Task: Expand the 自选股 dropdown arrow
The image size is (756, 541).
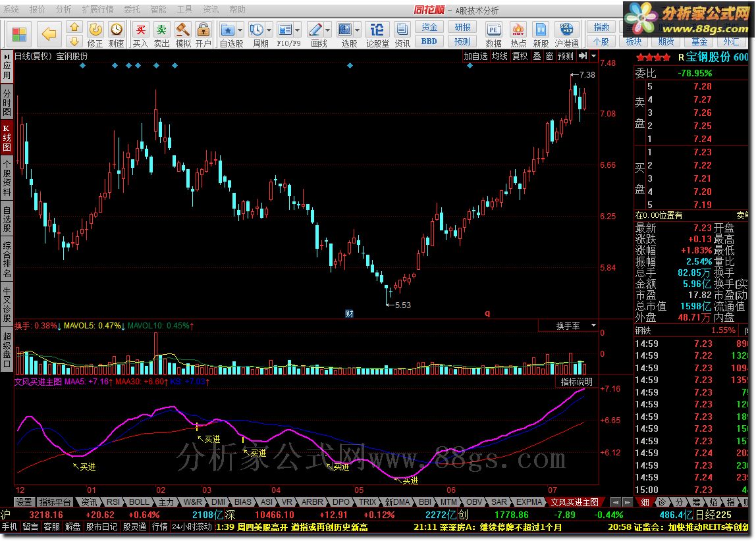Action: 240,30
